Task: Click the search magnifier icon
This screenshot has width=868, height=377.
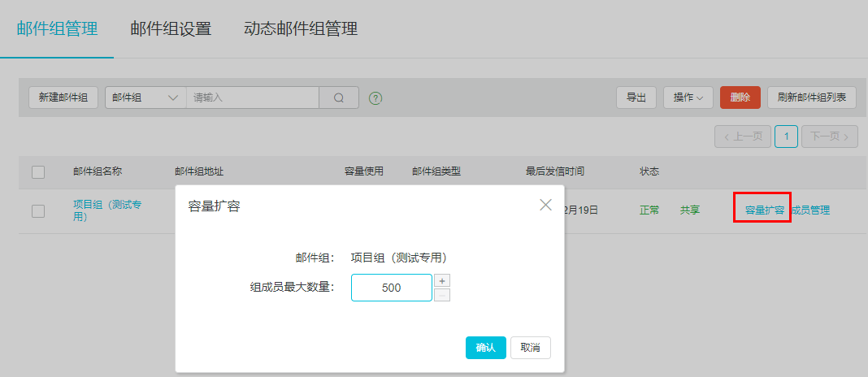Action: point(339,97)
